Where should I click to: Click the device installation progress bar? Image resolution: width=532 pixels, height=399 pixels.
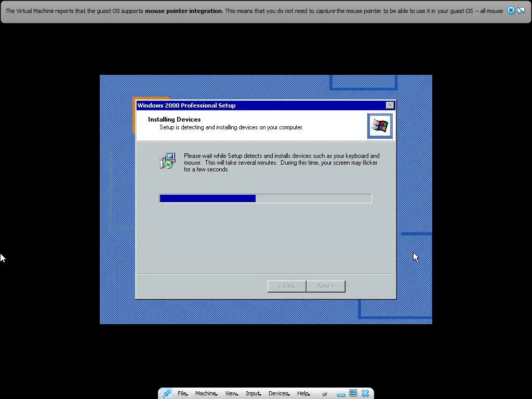tap(265, 198)
